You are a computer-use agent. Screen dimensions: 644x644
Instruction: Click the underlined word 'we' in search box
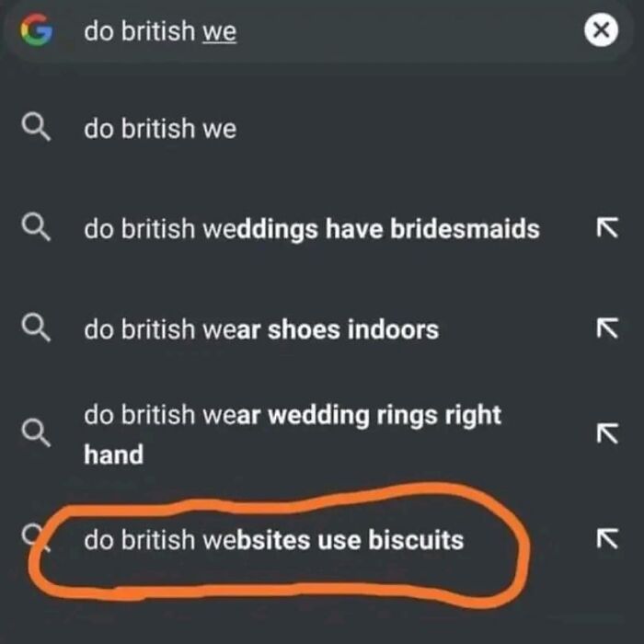tap(219, 31)
